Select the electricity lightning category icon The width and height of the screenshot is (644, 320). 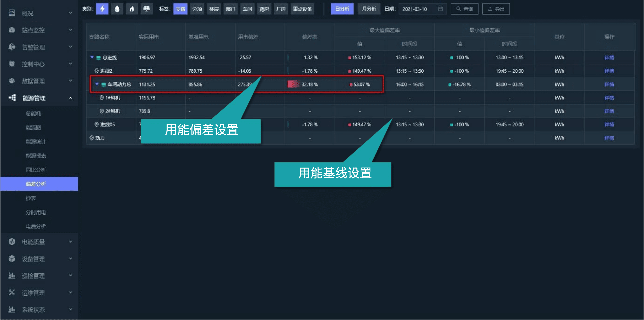[x=102, y=9]
